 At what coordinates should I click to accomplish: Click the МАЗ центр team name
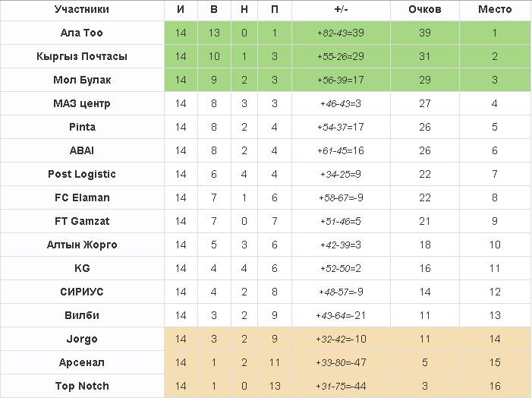click(x=82, y=103)
